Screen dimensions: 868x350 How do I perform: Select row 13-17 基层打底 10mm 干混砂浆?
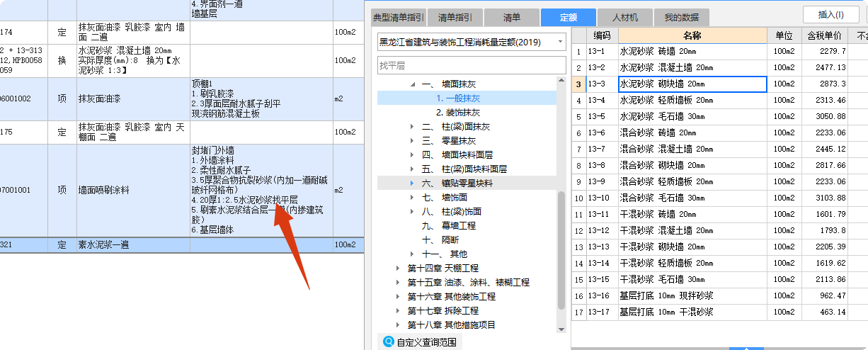(719, 312)
